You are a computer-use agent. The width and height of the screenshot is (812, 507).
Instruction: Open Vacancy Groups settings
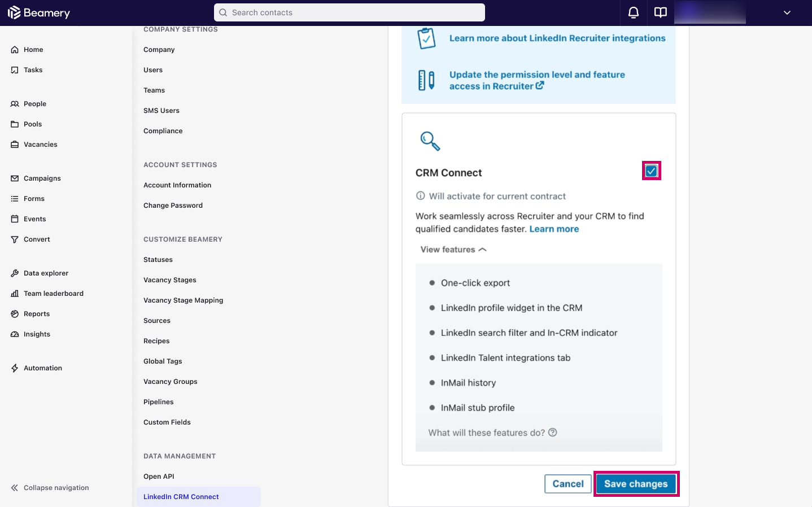click(171, 382)
